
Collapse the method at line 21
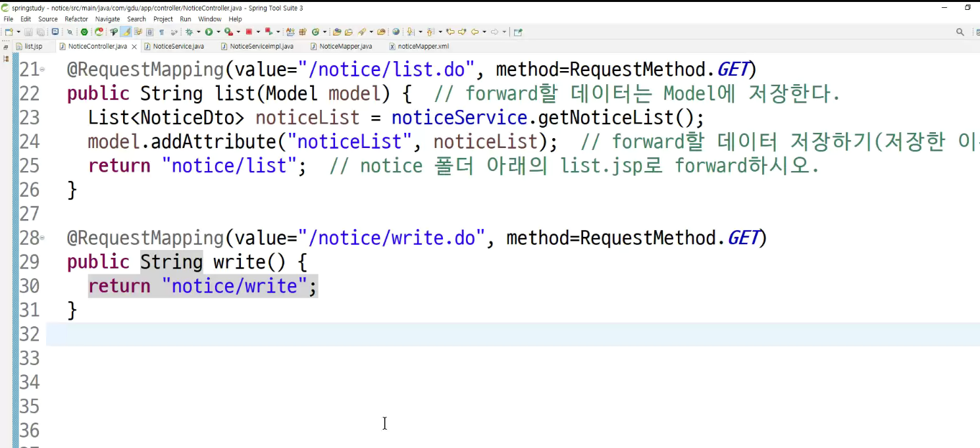coord(42,69)
